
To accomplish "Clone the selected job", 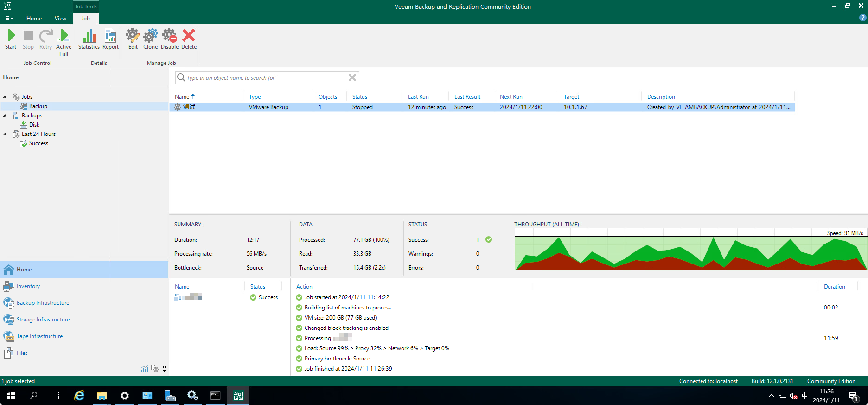I will (151, 39).
